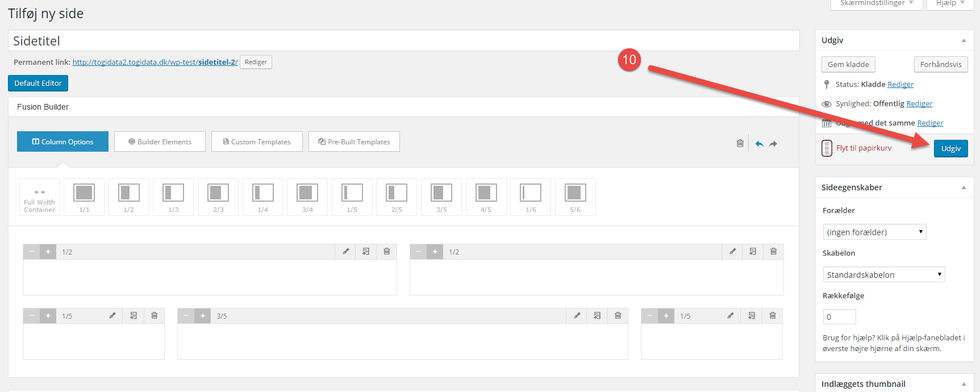Click the Rækkefølge order field
The image size is (980, 392).
click(839, 316)
